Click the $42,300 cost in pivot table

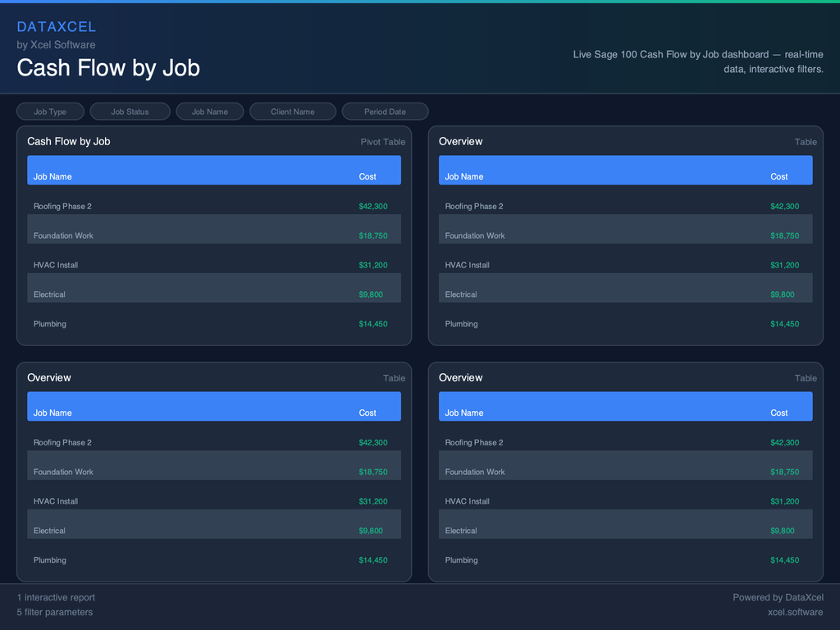point(373,206)
